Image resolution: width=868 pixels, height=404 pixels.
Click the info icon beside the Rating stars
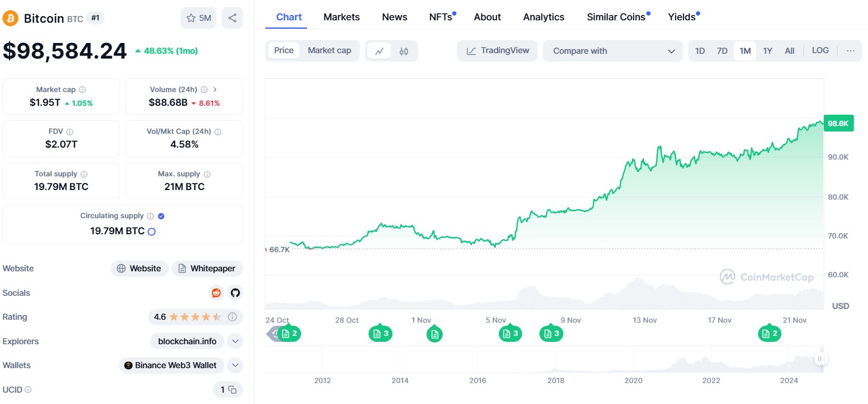232,317
